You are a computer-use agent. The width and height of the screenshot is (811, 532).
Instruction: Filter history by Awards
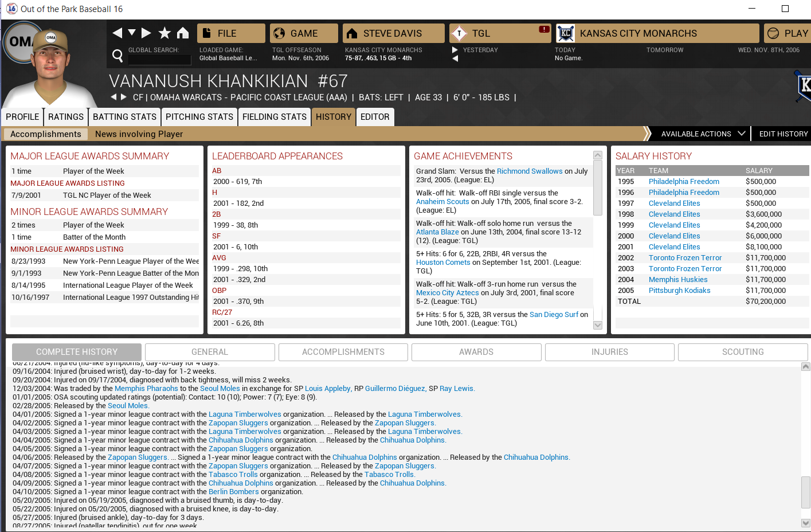click(x=476, y=352)
